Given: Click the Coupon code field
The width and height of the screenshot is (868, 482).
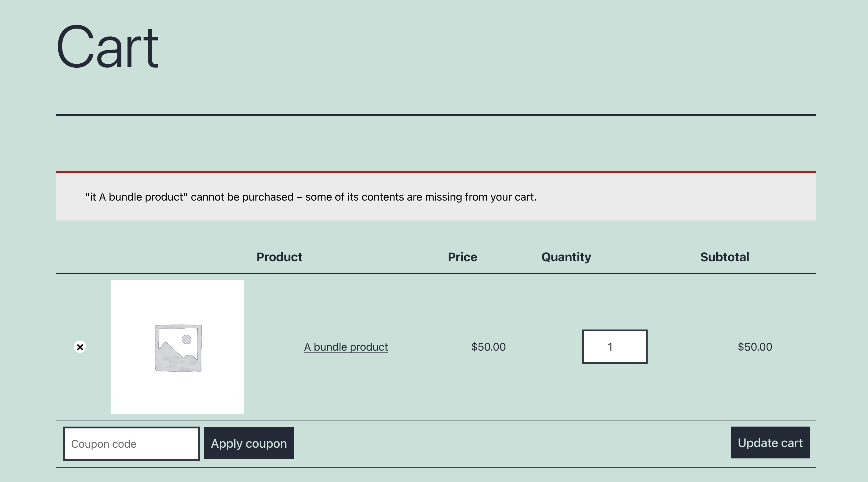Looking at the screenshot, I should [131, 444].
